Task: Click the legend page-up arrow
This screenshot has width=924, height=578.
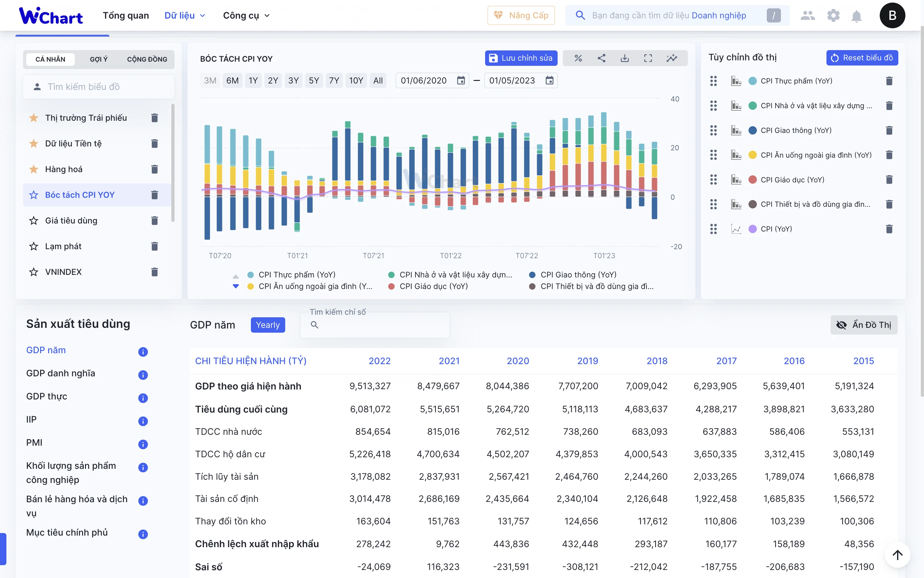Action: [236, 276]
